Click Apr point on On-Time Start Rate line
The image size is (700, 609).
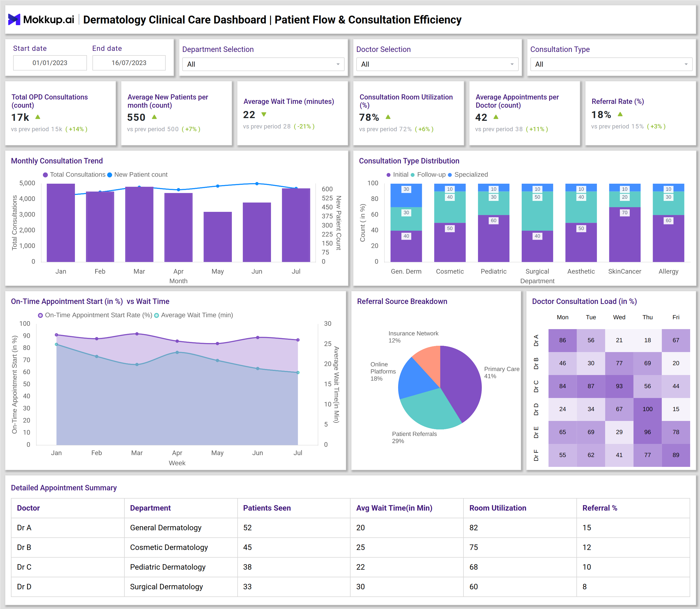177,341
